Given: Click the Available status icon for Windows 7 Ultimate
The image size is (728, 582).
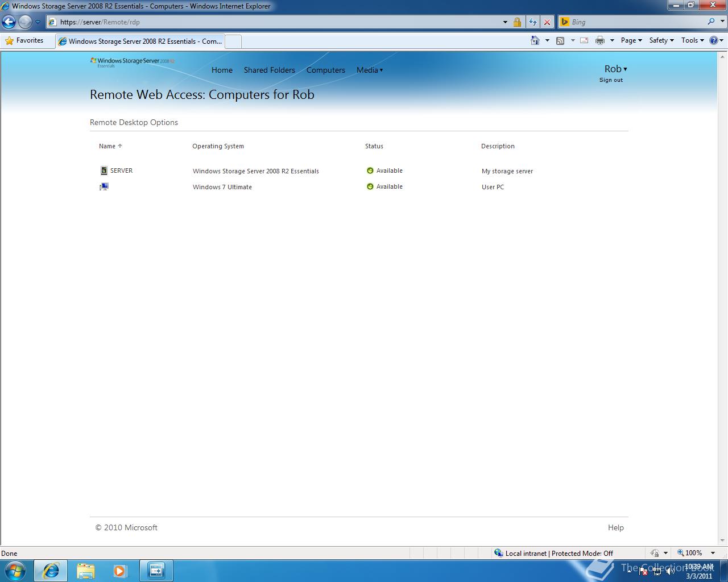Looking at the screenshot, I should (x=370, y=186).
